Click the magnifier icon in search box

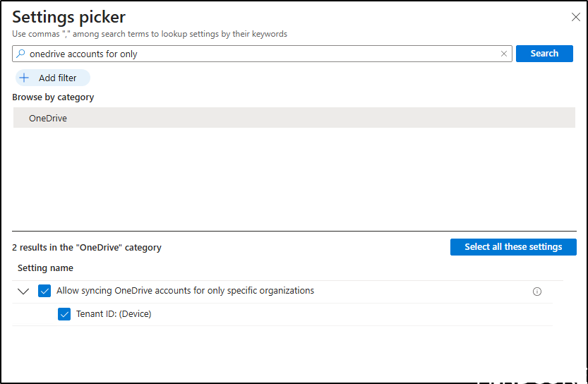pyautogui.click(x=20, y=54)
